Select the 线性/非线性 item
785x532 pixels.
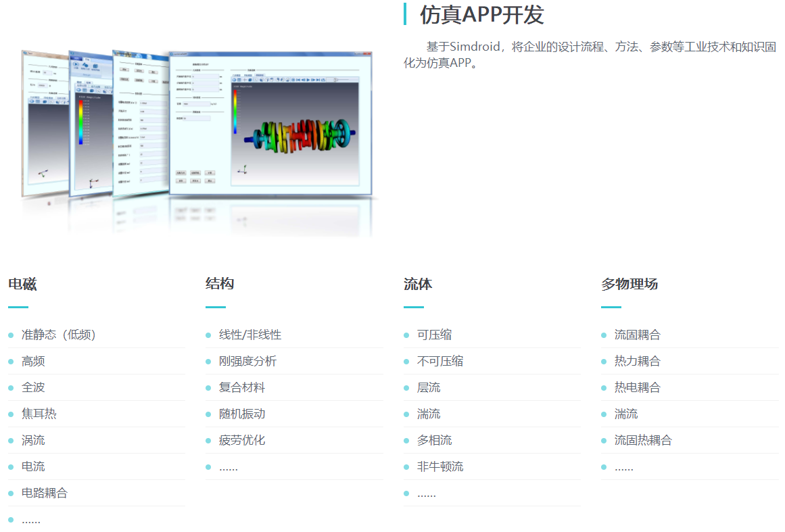coord(249,335)
